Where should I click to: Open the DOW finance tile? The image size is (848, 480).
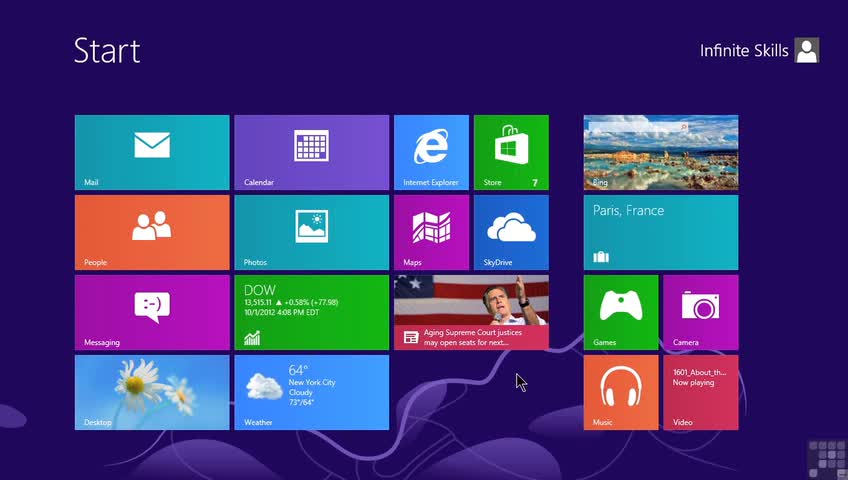click(312, 312)
